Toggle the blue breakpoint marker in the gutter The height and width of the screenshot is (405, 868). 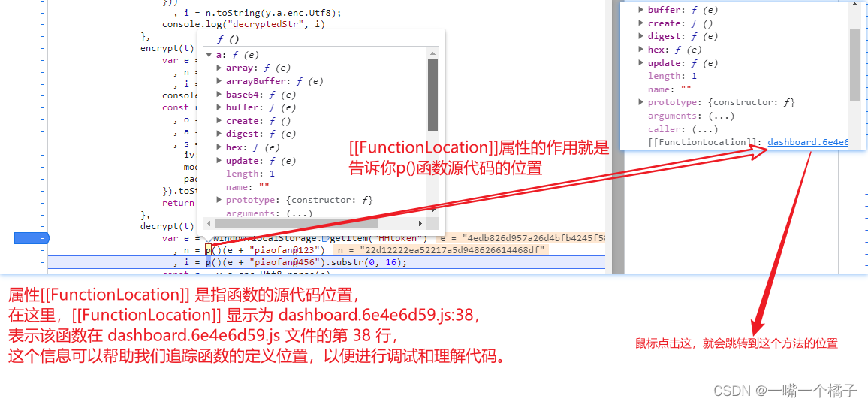32,239
